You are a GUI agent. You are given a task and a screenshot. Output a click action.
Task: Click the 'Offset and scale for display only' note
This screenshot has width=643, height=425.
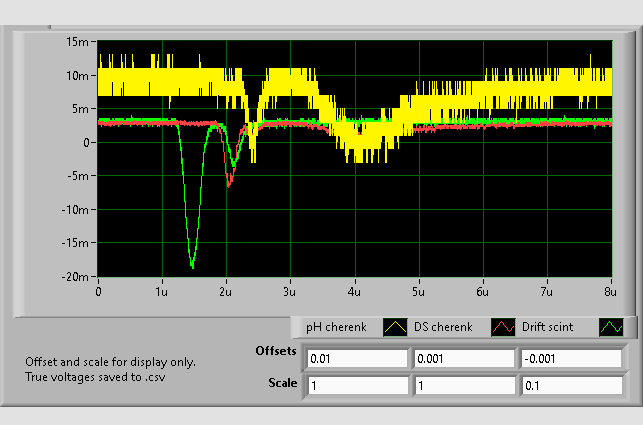coord(110,362)
